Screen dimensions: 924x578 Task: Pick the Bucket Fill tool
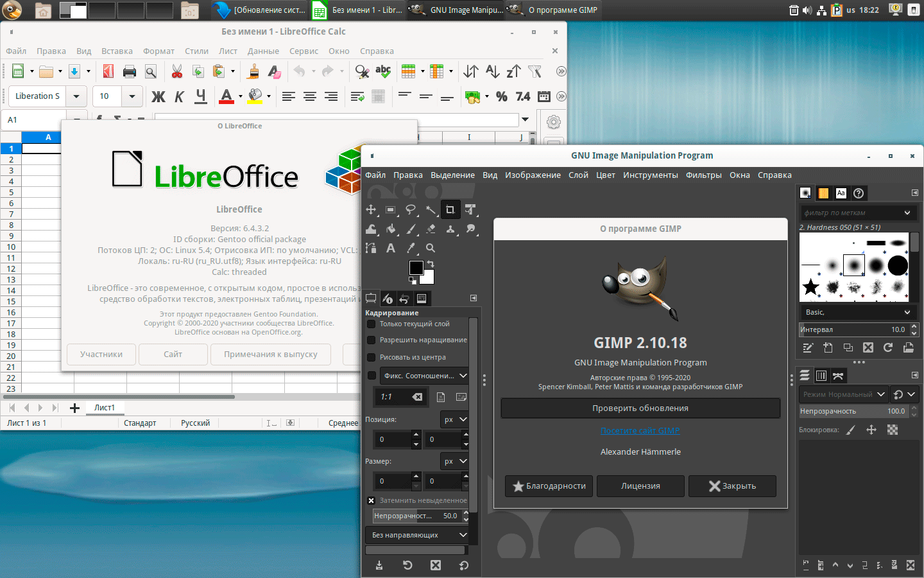click(391, 229)
